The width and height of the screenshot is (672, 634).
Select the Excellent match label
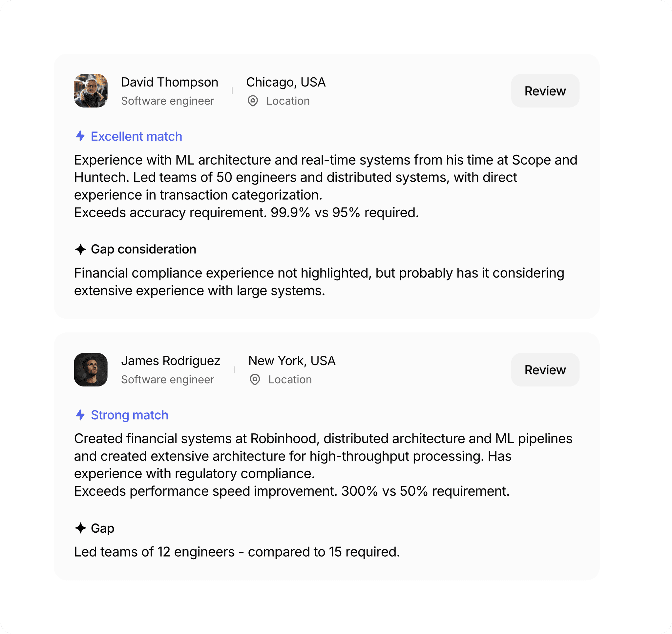pyautogui.click(x=136, y=136)
